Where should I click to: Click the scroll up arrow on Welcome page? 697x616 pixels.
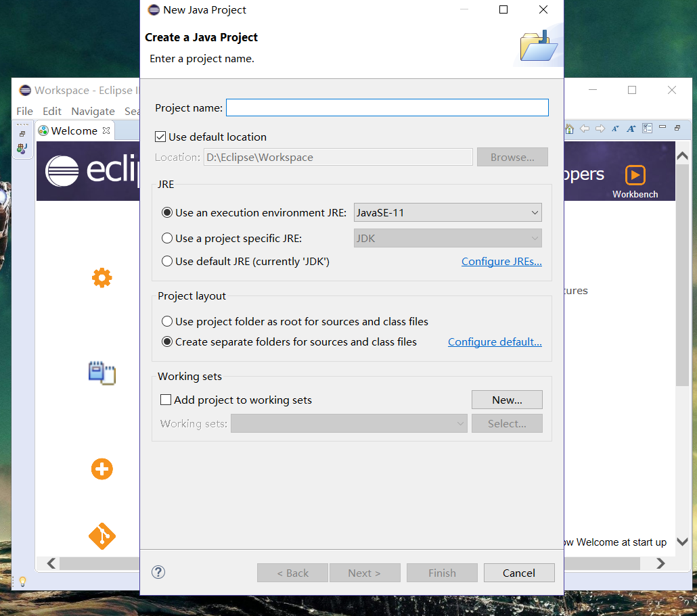682,156
